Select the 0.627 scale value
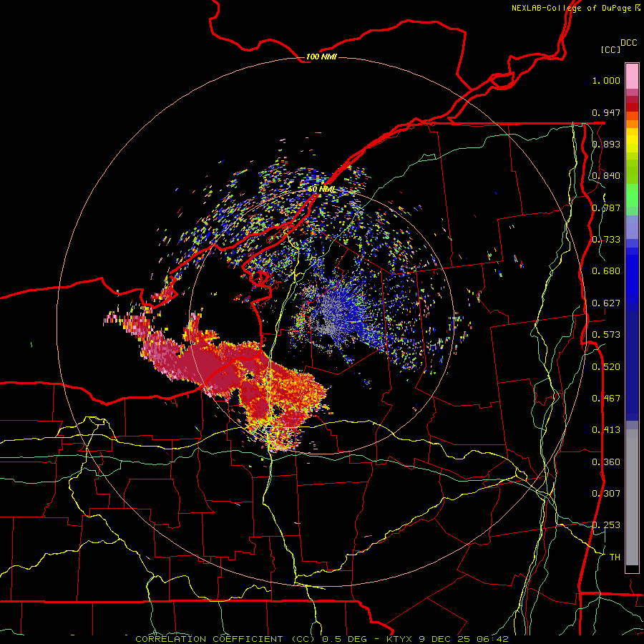644x644 pixels. [x=606, y=303]
